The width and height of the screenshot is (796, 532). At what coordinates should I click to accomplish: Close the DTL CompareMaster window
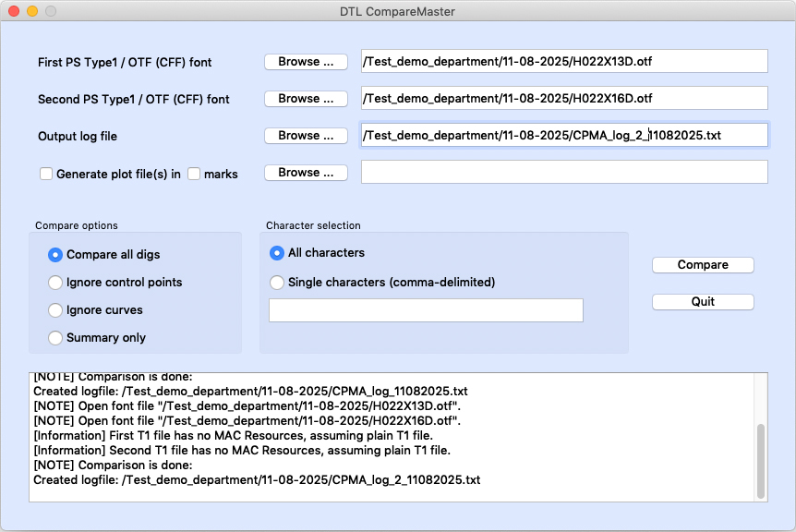(x=14, y=11)
